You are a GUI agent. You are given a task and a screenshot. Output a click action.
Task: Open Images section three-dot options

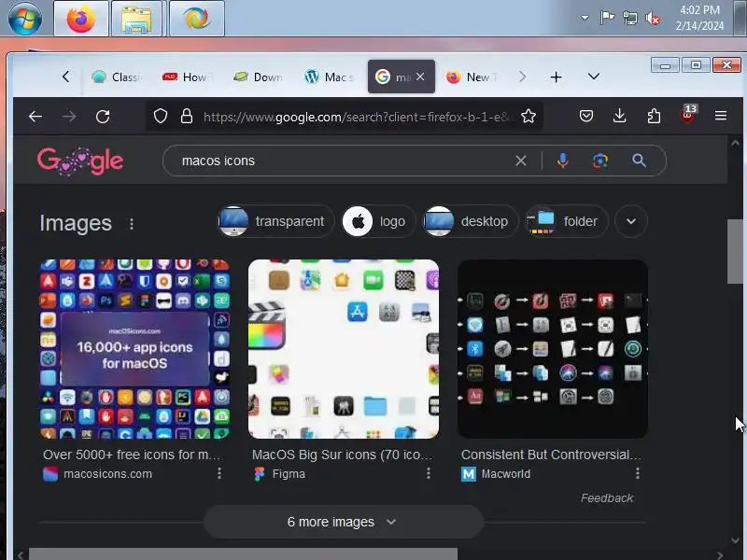point(132,223)
